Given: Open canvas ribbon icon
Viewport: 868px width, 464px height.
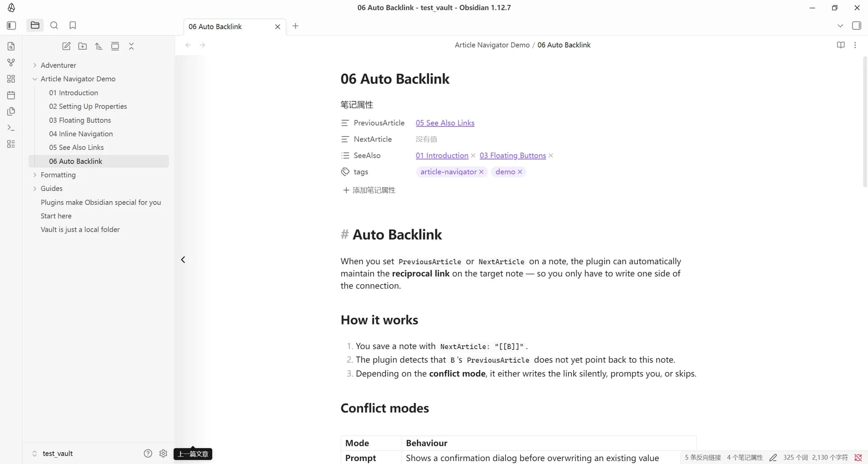Looking at the screenshot, I should click(x=11, y=79).
